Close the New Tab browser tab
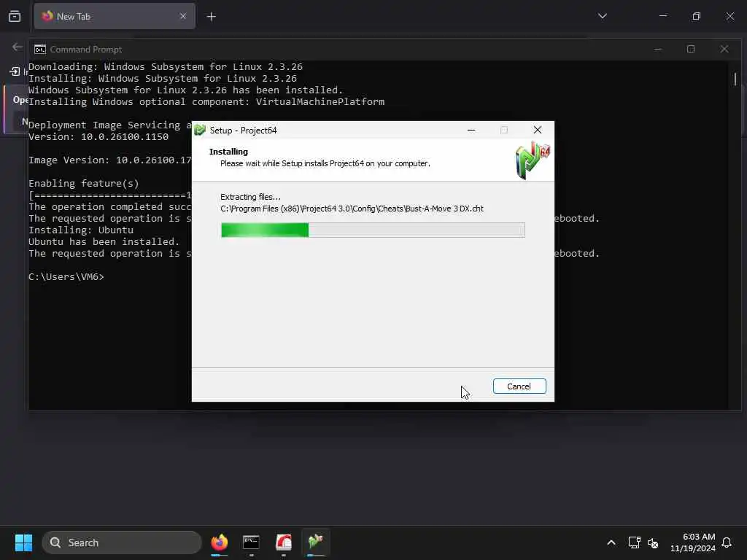Image resolution: width=747 pixels, height=560 pixels. [183, 16]
